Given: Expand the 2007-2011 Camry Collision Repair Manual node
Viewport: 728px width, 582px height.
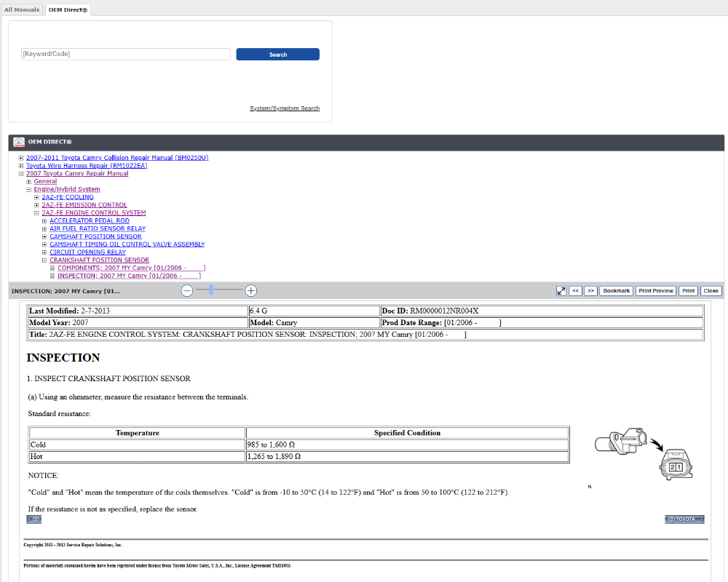Looking at the screenshot, I should (21, 159).
